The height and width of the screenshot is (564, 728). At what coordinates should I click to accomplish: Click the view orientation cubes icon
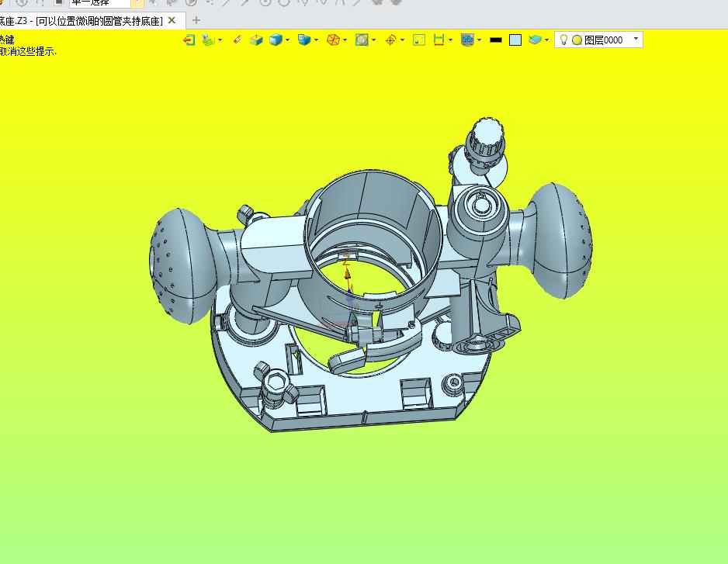click(x=304, y=40)
